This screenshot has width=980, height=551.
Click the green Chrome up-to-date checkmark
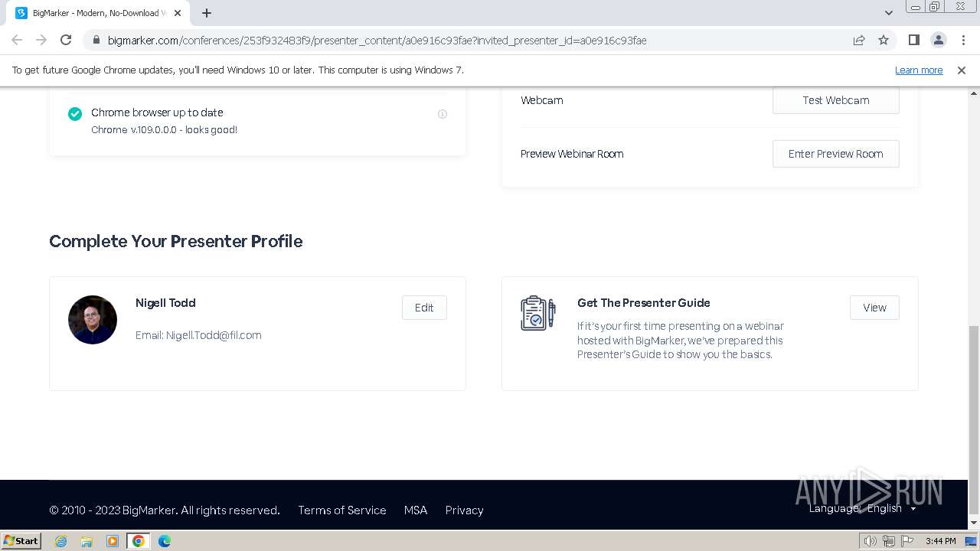[75, 114]
